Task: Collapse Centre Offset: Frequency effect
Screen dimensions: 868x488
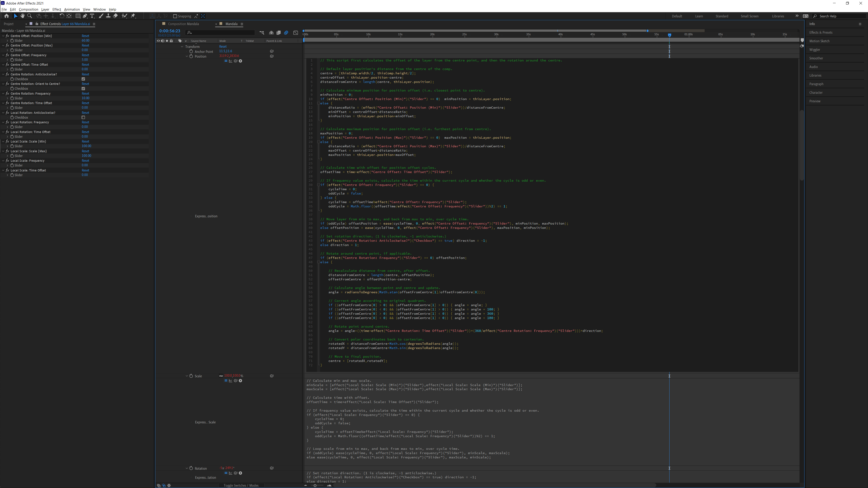Action: point(3,55)
